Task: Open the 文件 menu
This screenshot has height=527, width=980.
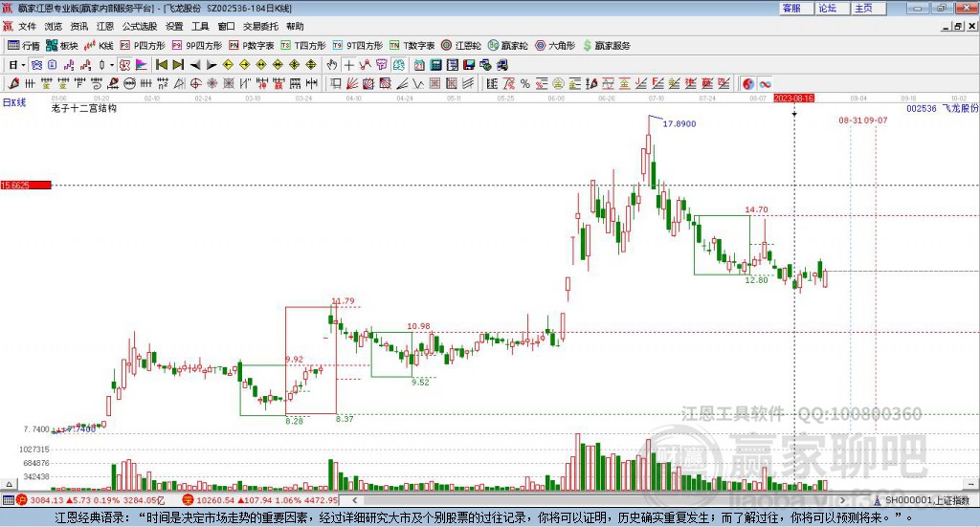Action: pos(27,26)
